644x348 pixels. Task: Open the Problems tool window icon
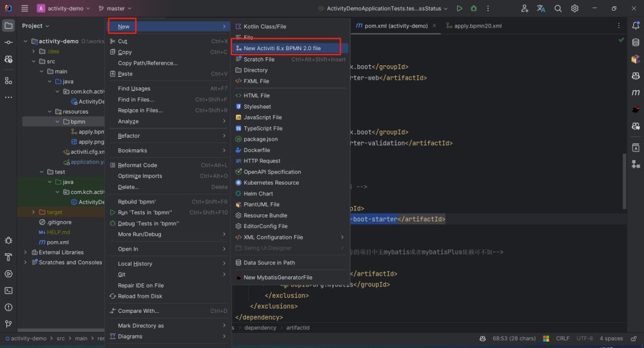click(x=8, y=307)
